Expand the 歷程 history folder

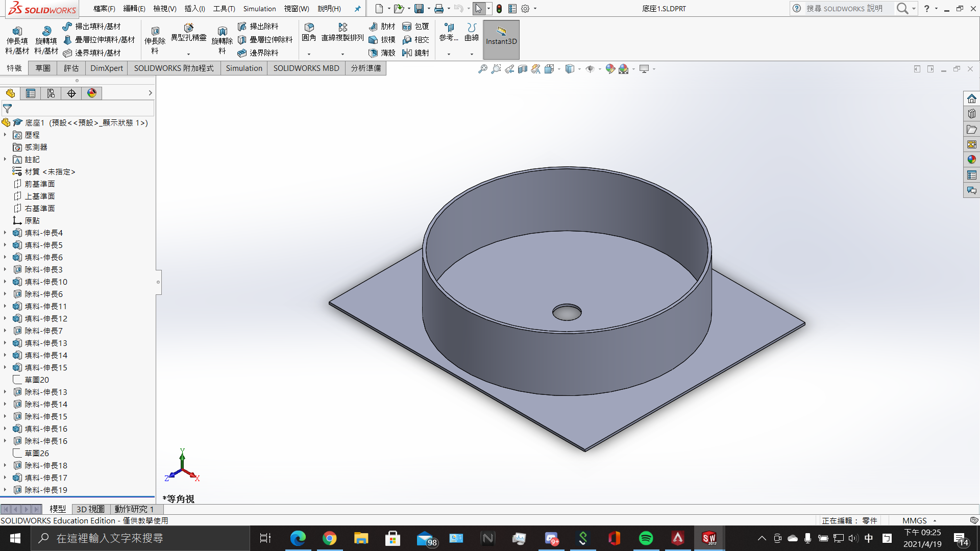(5, 135)
